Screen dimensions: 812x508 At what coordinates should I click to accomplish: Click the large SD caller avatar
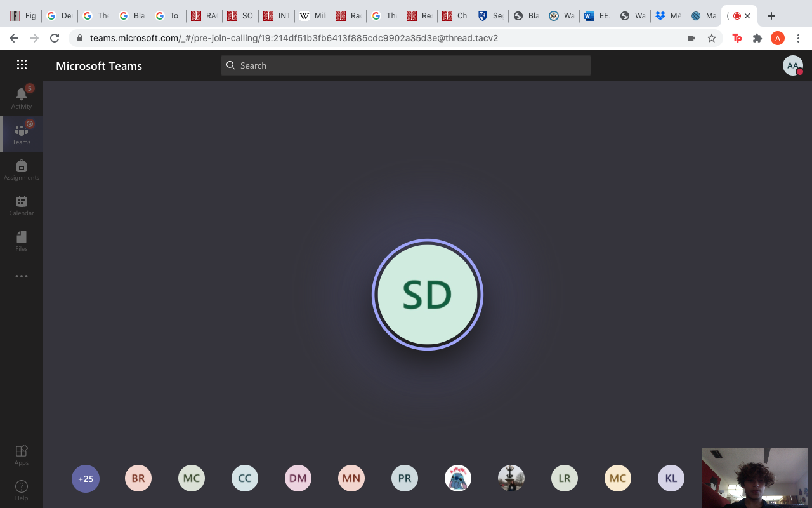pyautogui.click(x=428, y=295)
